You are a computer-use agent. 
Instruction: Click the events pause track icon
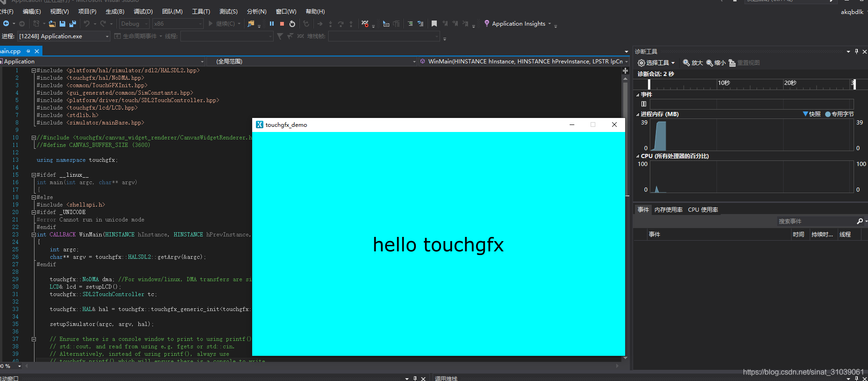point(644,104)
